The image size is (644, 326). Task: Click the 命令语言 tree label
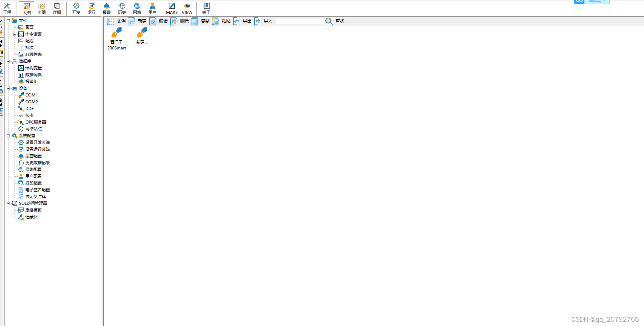click(34, 34)
